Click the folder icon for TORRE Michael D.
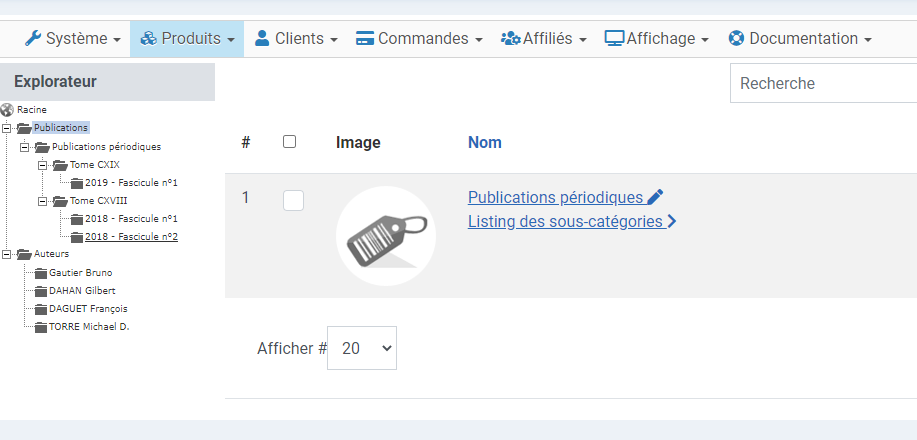 point(41,327)
